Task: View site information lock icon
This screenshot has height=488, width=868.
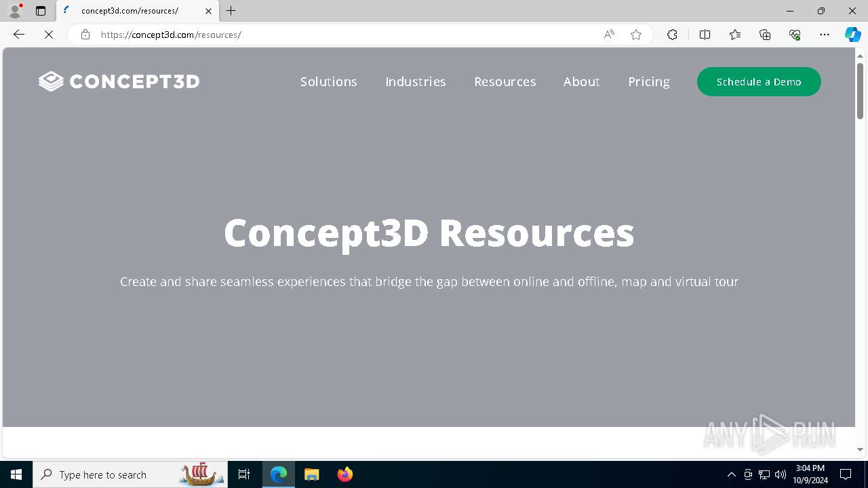Action: tap(85, 35)
